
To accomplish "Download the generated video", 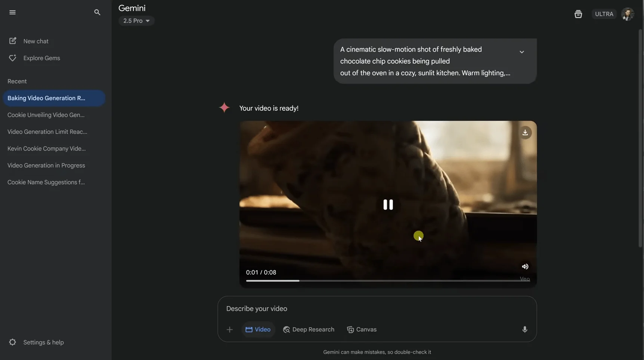I will tap(525, 133).
